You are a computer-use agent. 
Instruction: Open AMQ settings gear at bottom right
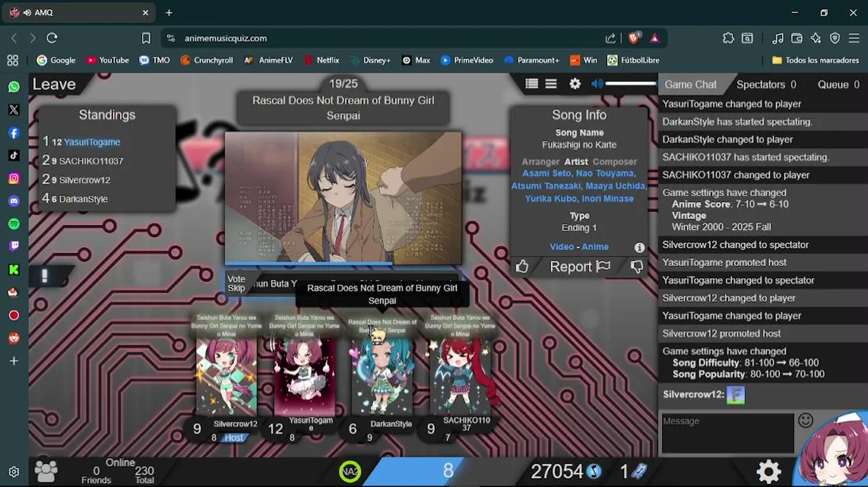pos(769,471)
